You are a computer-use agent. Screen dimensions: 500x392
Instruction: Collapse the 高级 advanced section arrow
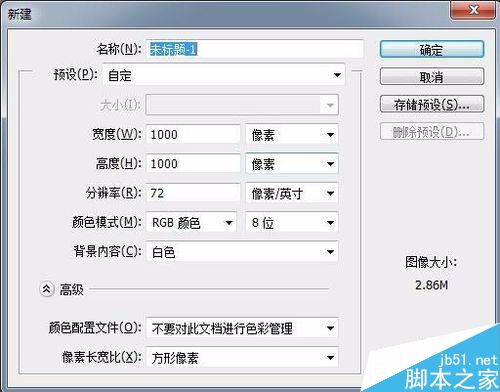(47, 289)
